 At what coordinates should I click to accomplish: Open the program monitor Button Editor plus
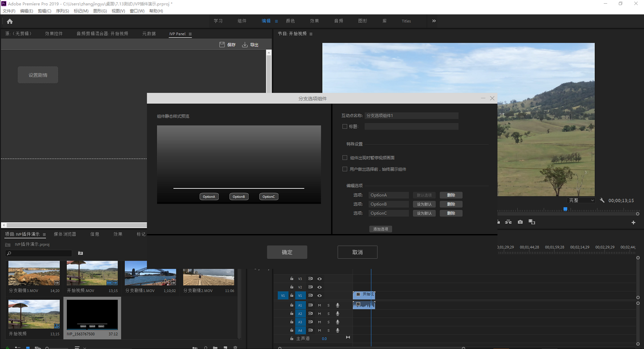(633, 222)
